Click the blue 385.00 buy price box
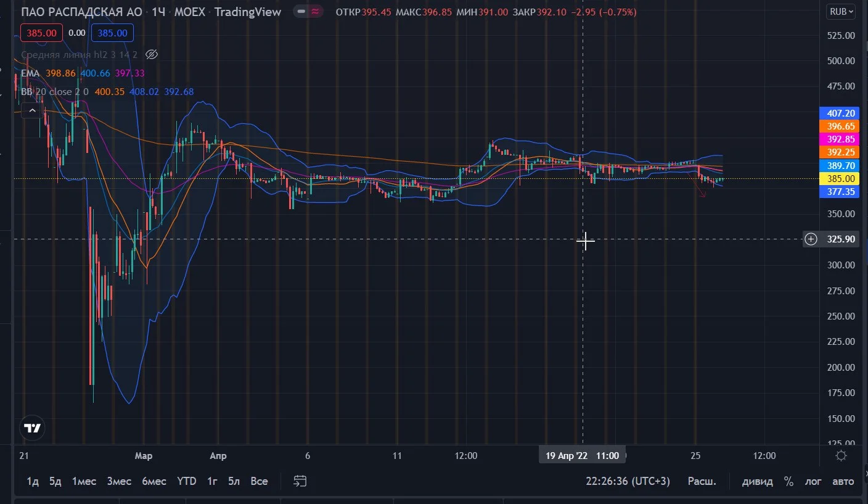The image size is (868, 504). tap(112, 33)
